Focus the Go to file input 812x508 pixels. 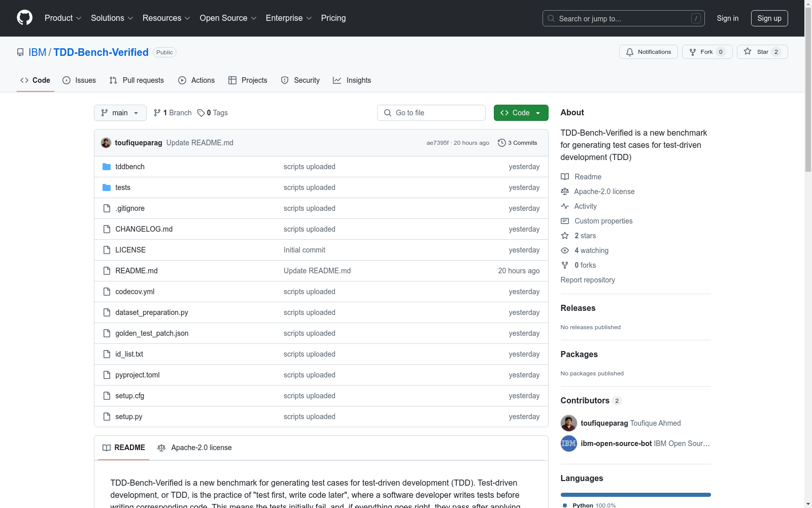click(x=431, y=113)
